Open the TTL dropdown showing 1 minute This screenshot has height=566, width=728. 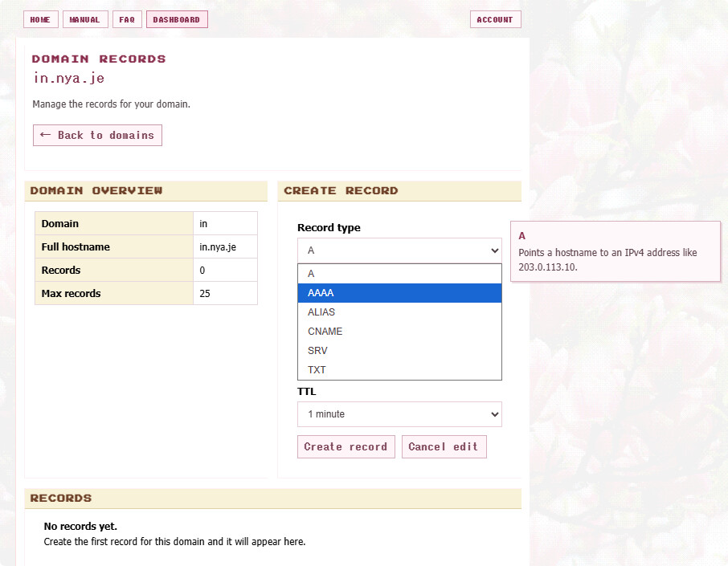tap(399, 414)
